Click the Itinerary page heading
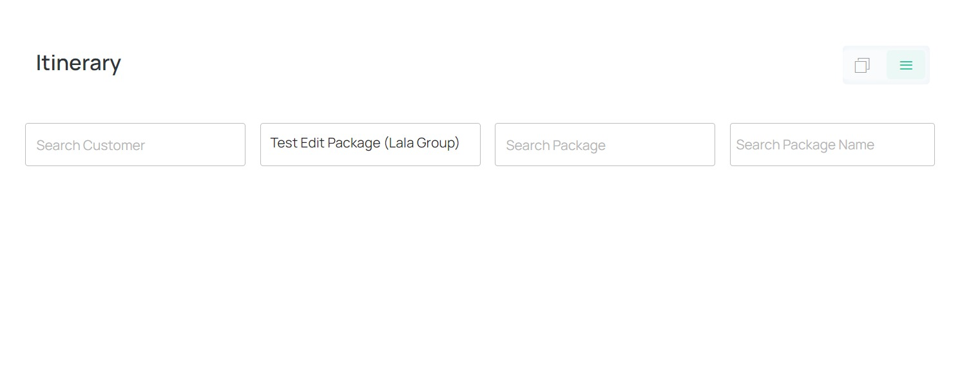This screenshot has height=367, width=980. (79, 63)
